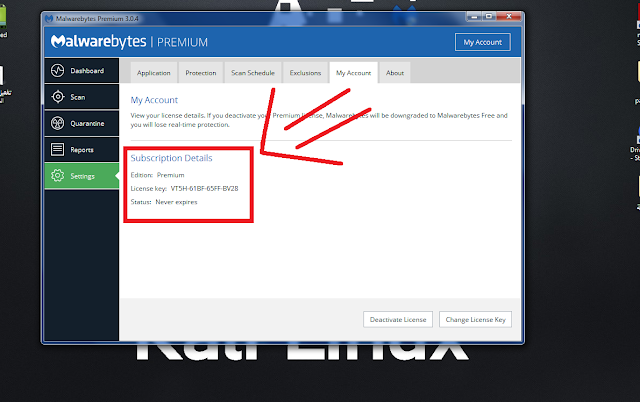Open the Quarantine biohazard icon

click(58, 123)
